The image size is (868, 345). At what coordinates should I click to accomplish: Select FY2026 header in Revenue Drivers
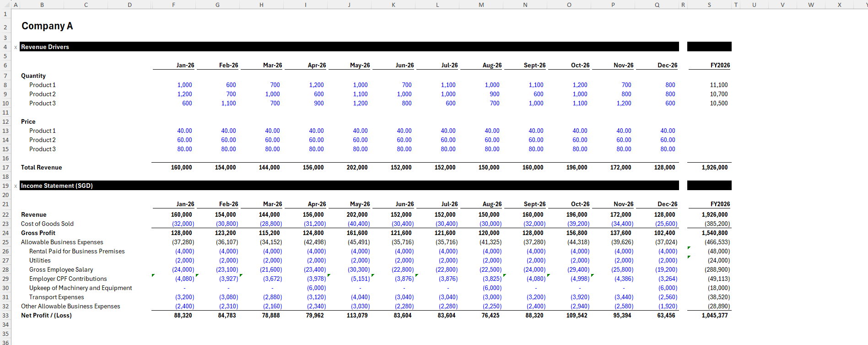720,65
